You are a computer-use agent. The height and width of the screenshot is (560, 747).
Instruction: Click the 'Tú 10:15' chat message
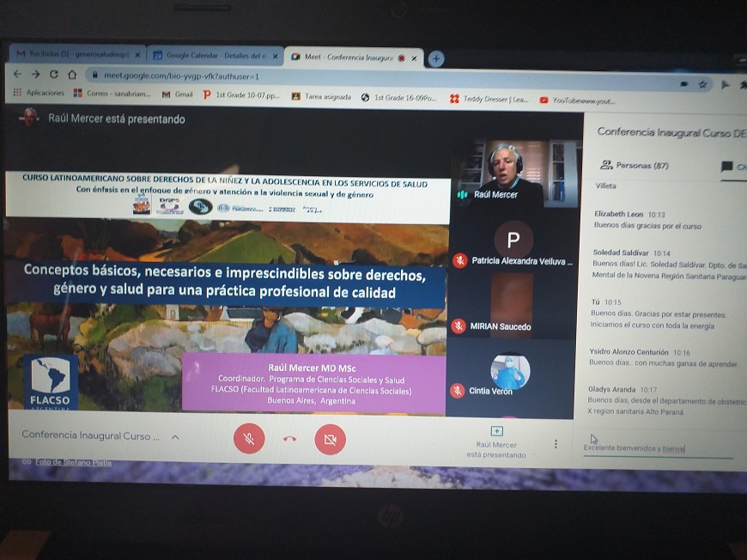[659, 314]
